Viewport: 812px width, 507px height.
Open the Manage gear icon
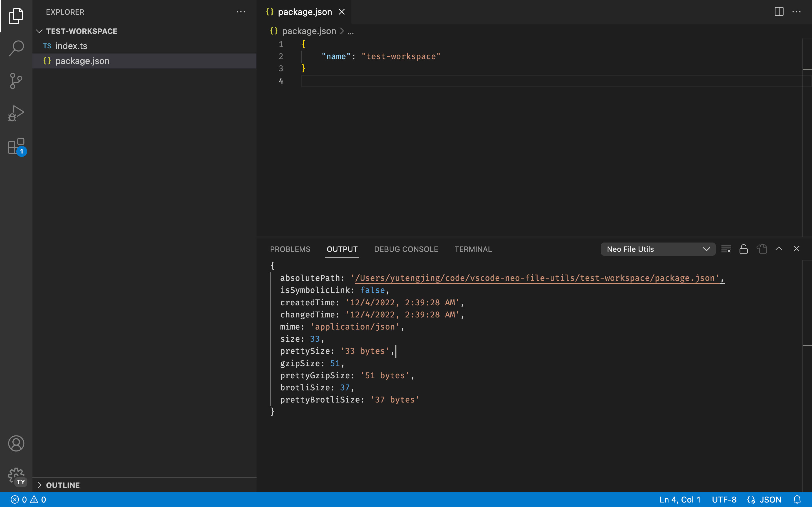click(x=16, y=475)
